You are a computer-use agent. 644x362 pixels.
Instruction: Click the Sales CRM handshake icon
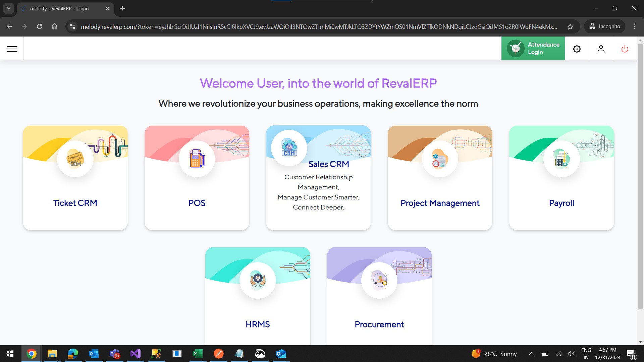tap(289, 148)
